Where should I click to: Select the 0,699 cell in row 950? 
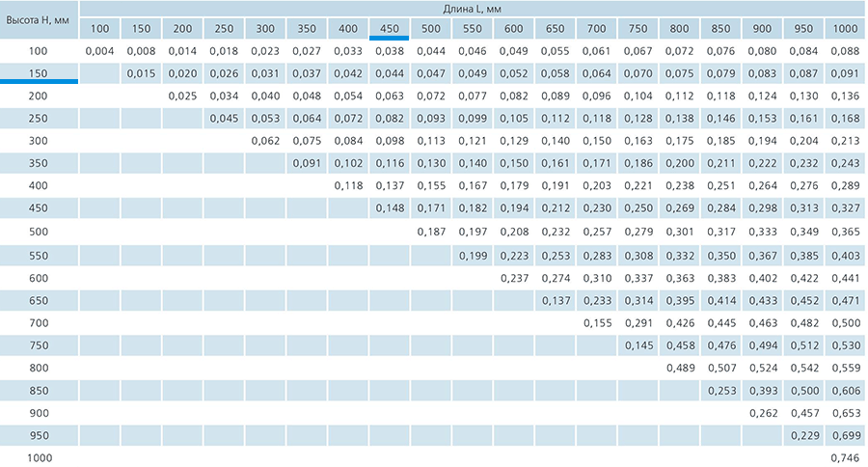pyautogui.click(x=845, y=435)
